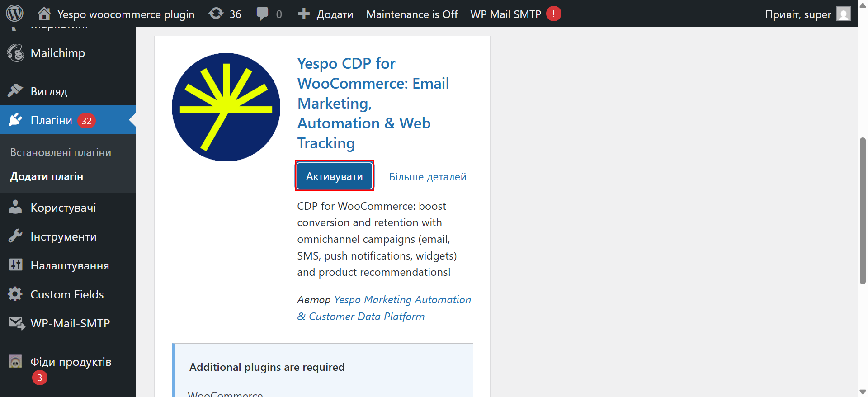Click the Налаштування sliders icon
The height and width of the screenshot is (397, 868).
pyautogui.click(x=15, y=265)
